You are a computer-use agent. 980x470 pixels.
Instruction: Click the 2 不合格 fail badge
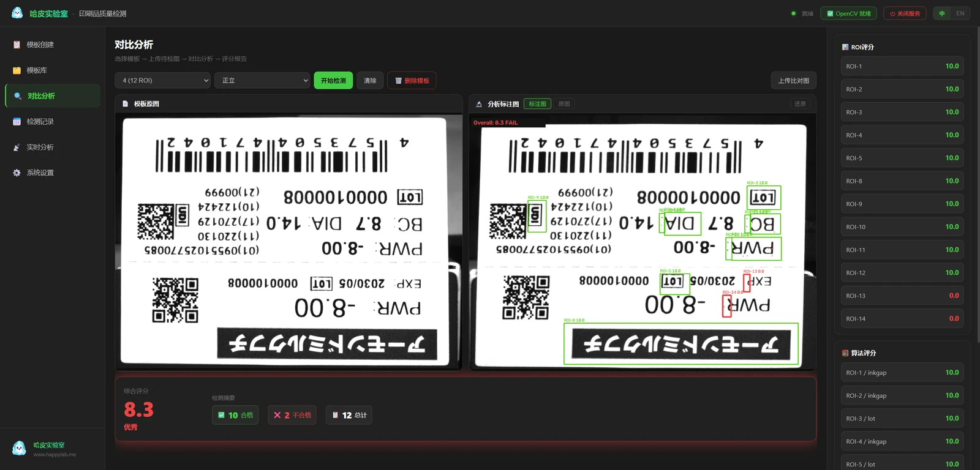pyautogui.click(x=292, y=415)
